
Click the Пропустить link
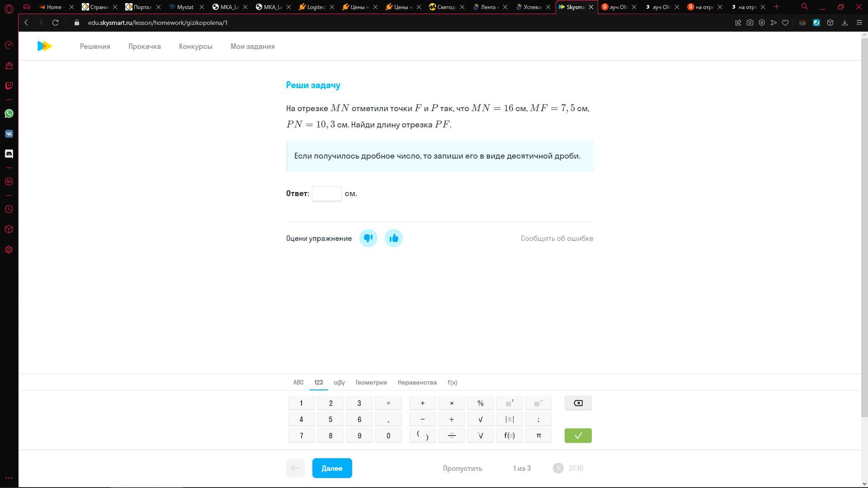pyautogui.click(x=462, y=468)
